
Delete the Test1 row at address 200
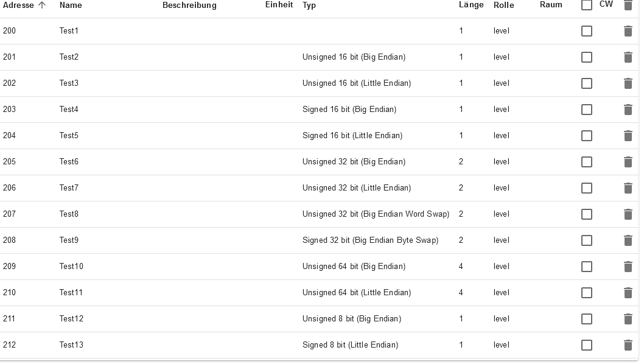(x=628, y=31)
